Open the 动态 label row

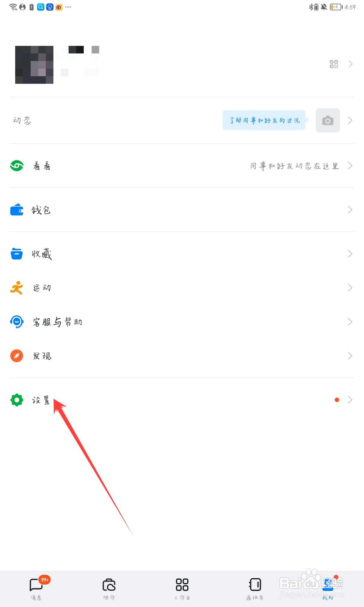click(x=182, y=121)
